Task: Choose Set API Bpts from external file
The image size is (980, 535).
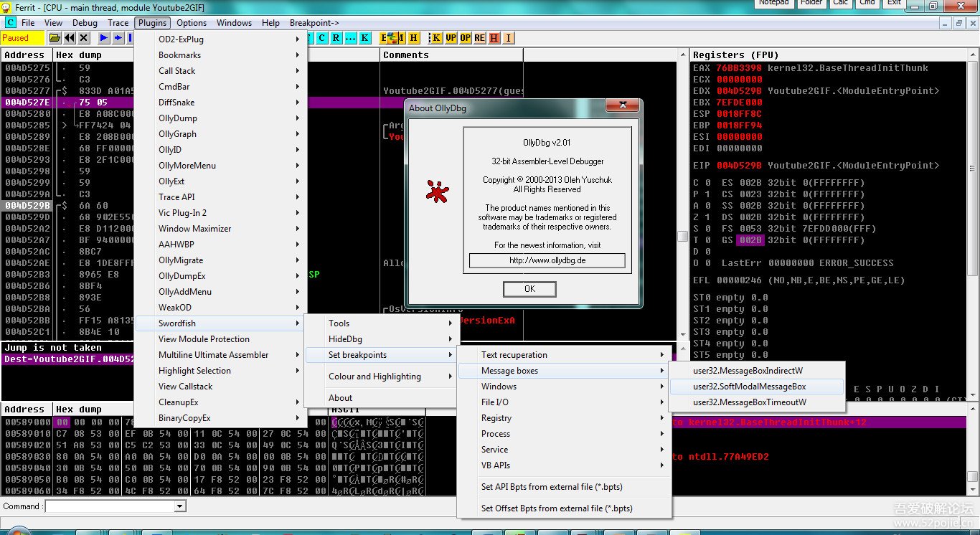Action: tap(551, 487)
